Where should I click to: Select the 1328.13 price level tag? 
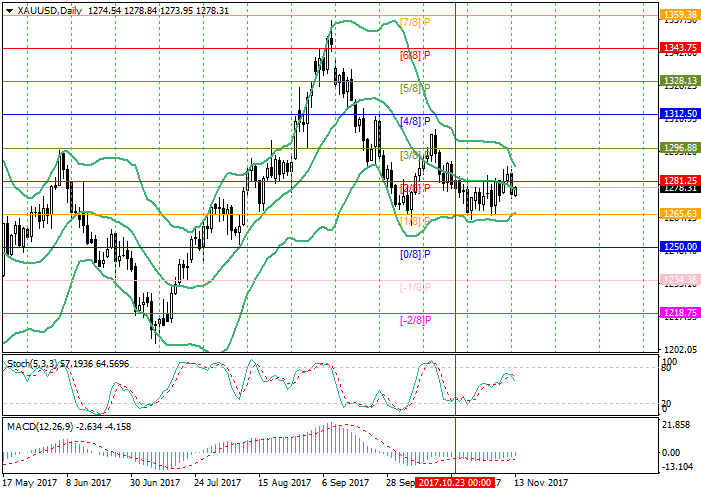(x=680, y=81)
